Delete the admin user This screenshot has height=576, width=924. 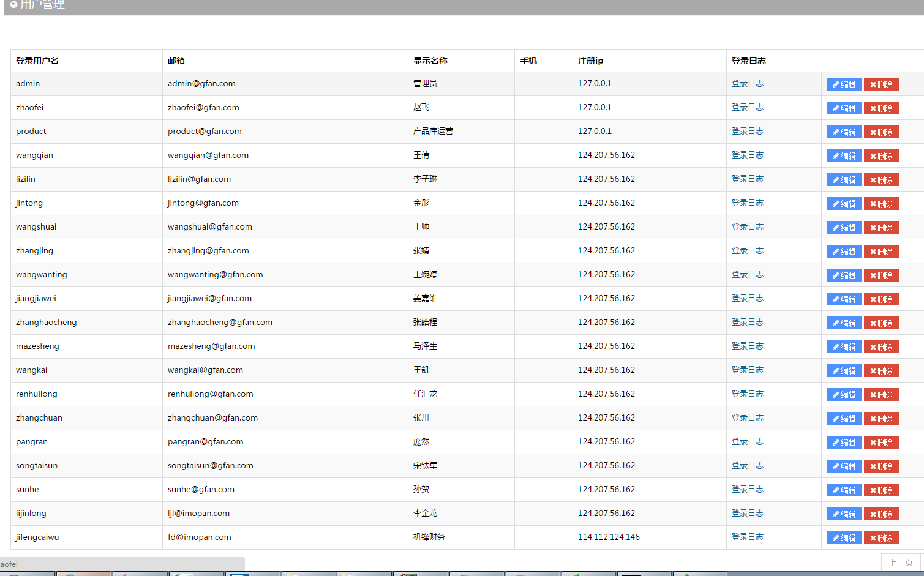click(881, 84)
